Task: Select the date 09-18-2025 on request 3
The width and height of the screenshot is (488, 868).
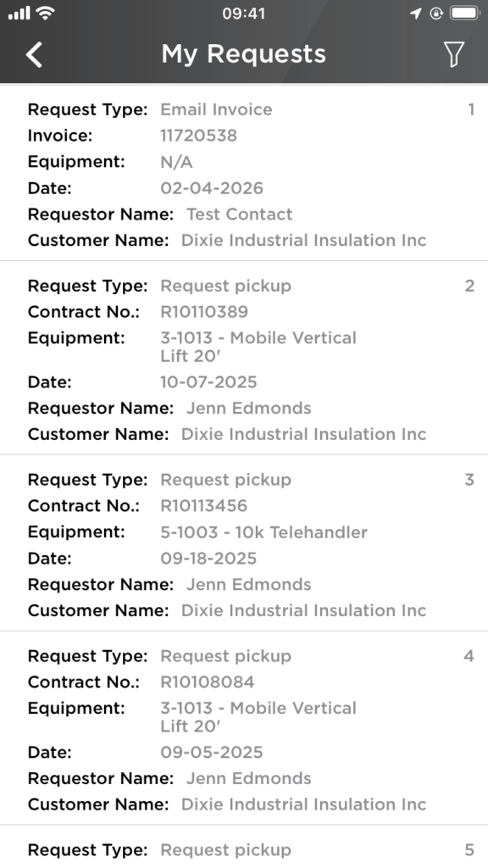Action: (x=210, y=559)
